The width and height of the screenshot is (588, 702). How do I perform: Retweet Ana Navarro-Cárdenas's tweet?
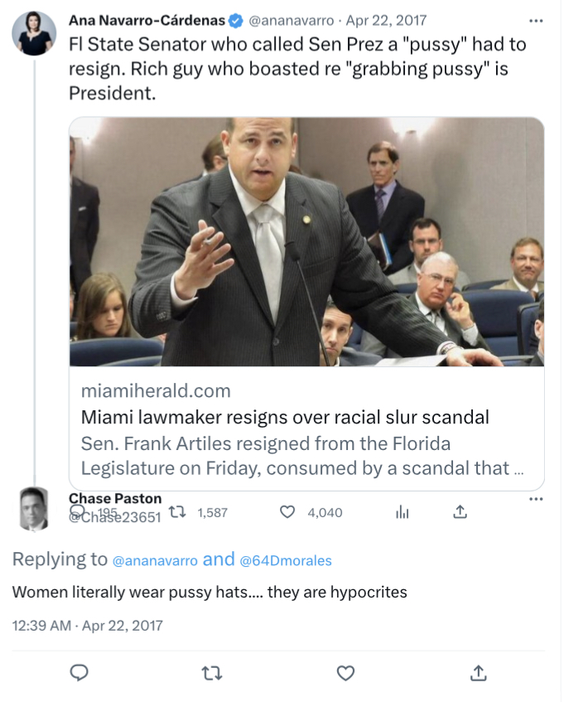[176, 513]
